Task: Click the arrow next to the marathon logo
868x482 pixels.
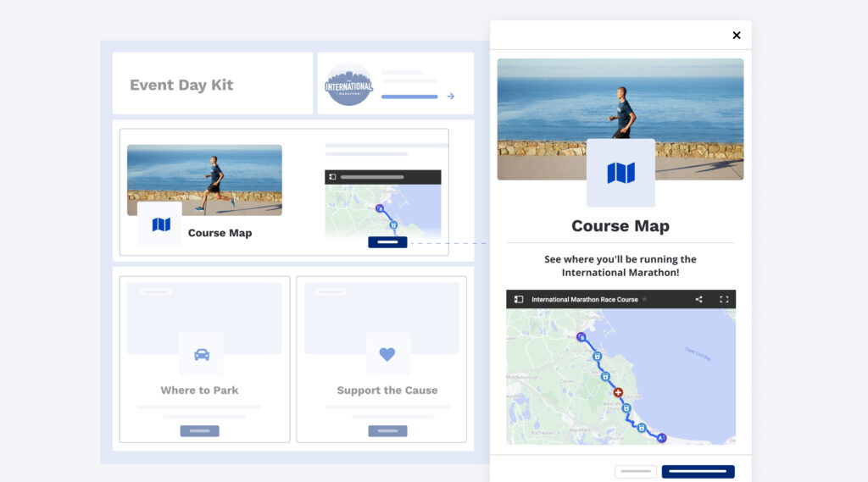Action: click(x=451, y=97)
